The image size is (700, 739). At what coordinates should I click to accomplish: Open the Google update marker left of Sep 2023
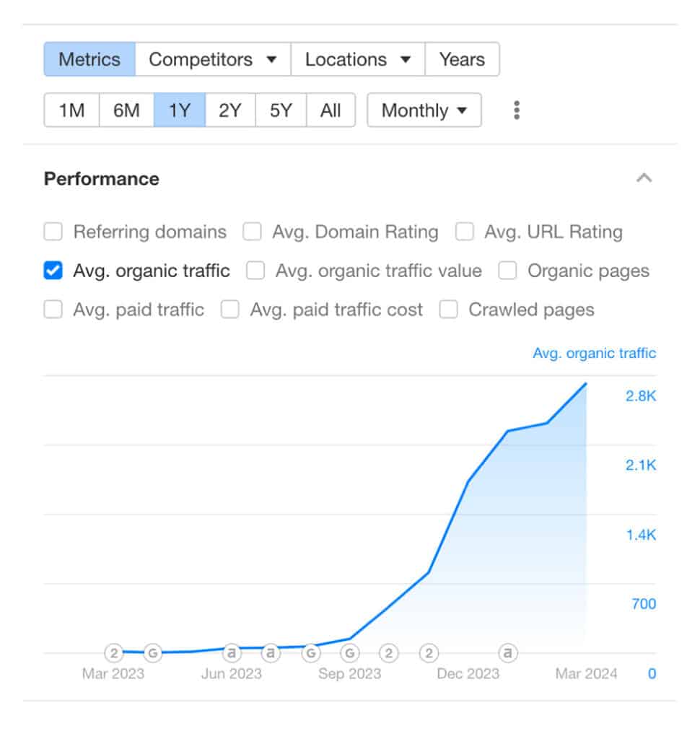(310, 653)
